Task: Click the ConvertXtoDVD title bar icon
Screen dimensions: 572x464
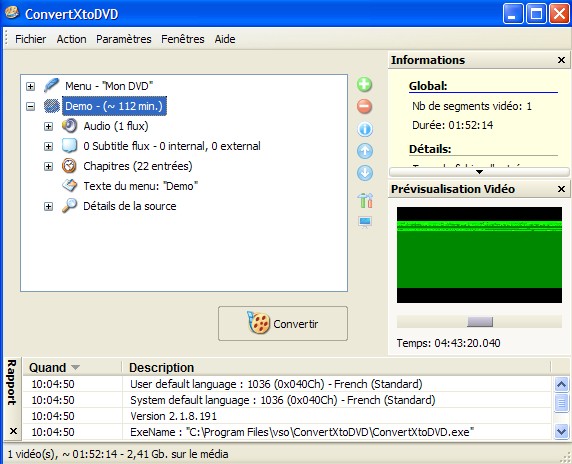Action: (12, 13)
